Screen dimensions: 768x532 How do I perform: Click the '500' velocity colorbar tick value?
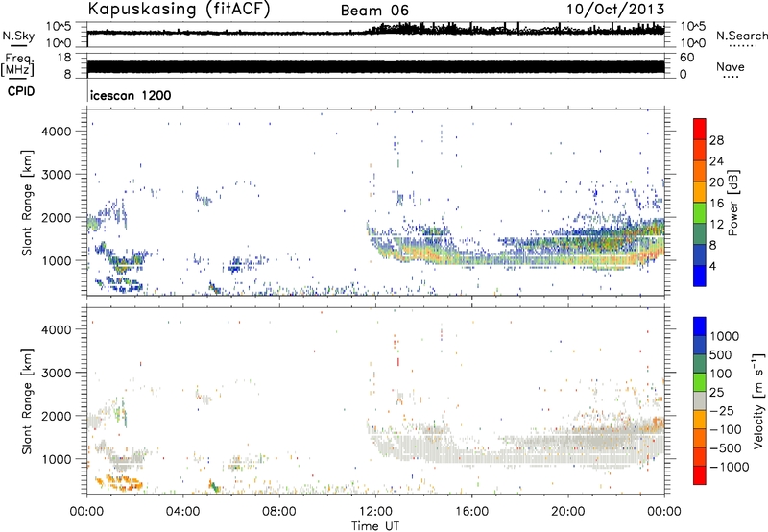[x=721, y=355]
